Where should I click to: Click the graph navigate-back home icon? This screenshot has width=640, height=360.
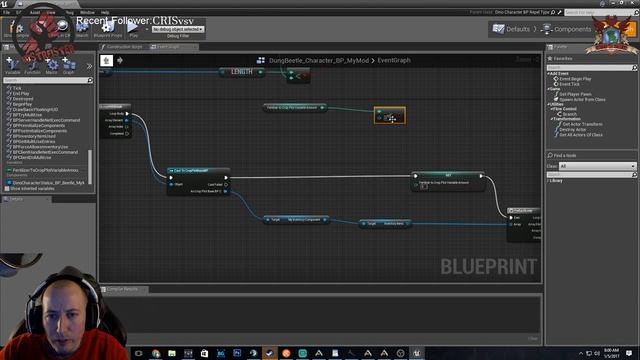coord(107,60)
